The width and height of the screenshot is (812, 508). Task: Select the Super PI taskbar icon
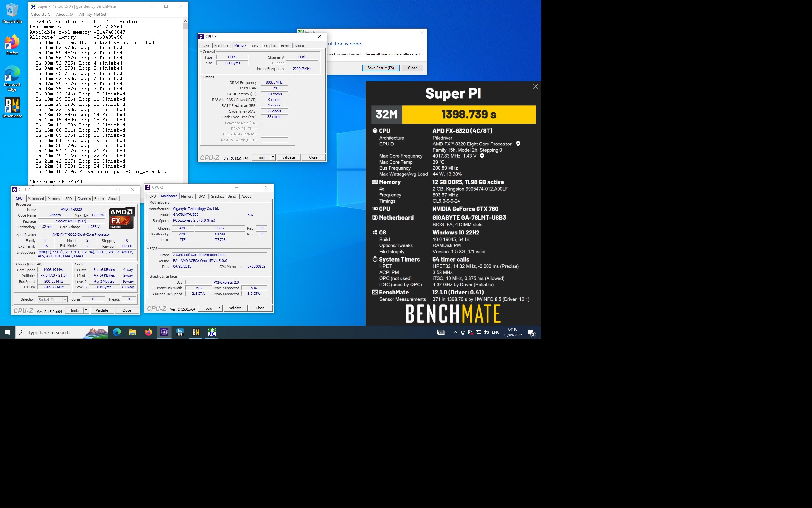point(211,332)
